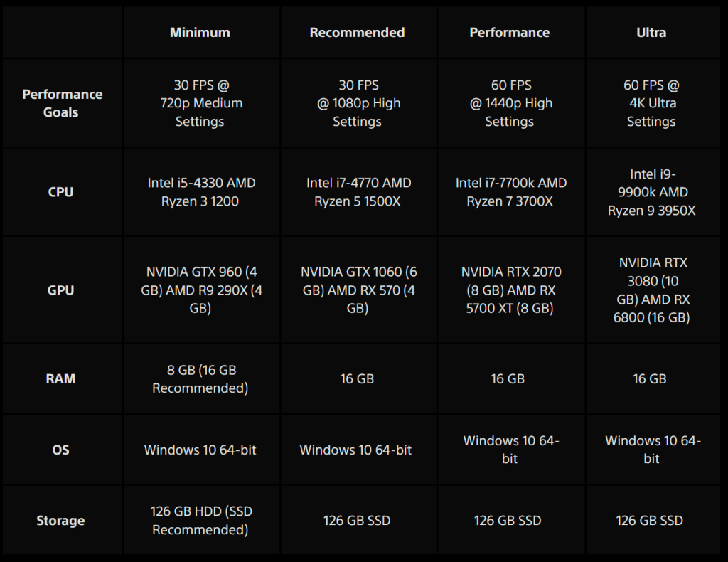Click the Performance Goals row label
The height and width of the screenshot is (562, 728).
pos(62,103)
